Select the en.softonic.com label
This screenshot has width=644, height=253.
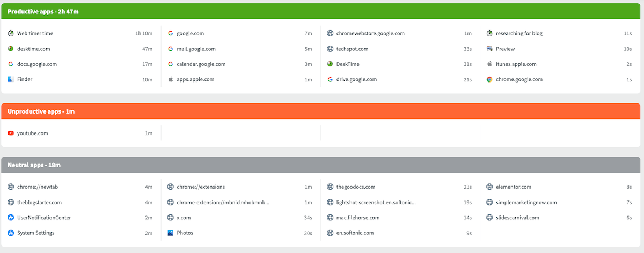coord(355,233)
